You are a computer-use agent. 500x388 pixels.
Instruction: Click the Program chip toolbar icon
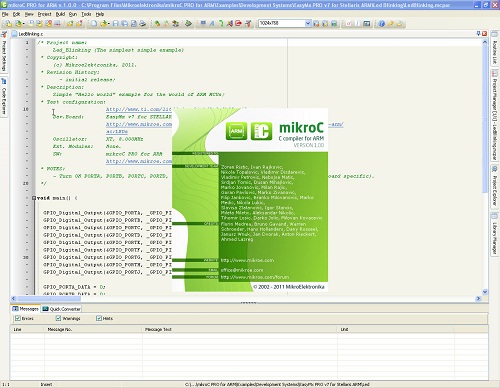coord(188,23)
